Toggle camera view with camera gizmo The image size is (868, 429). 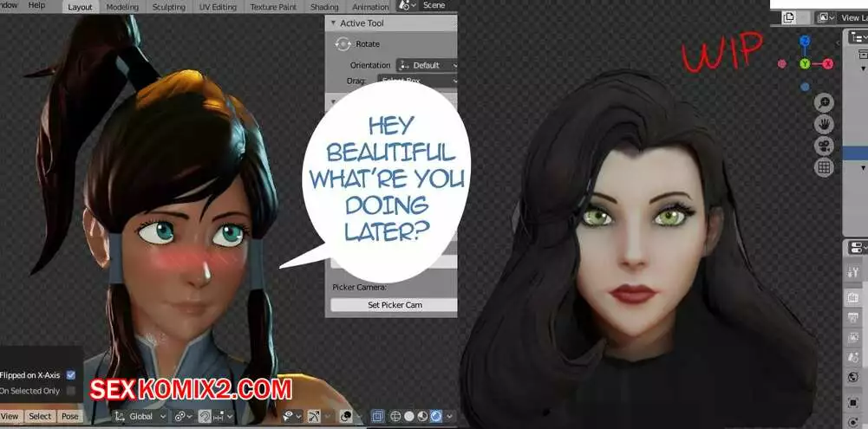pyautogui.click(x=825, y=146)
